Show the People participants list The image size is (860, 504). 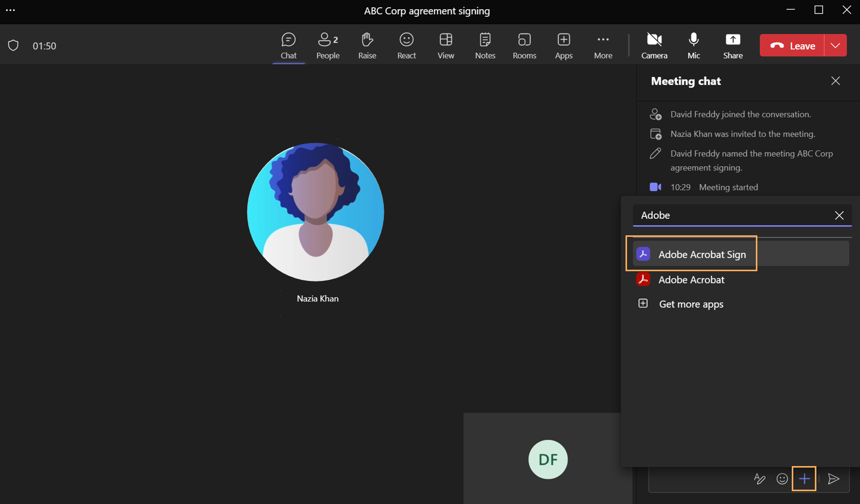[x=328, y=46]
